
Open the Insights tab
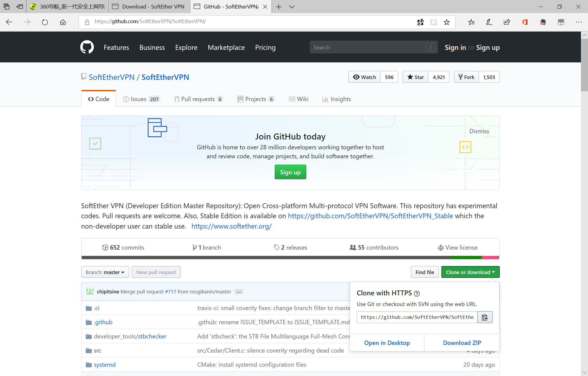point(337,99)
